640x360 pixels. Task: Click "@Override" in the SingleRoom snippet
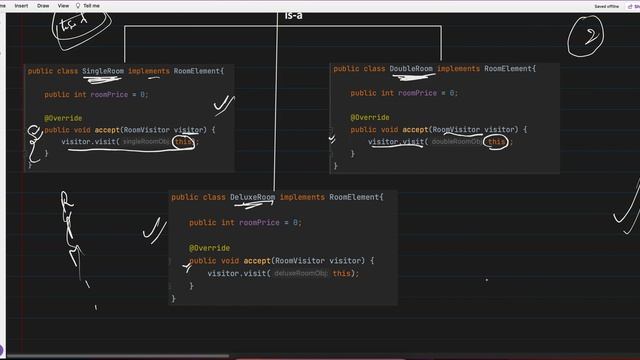[63, 118]
